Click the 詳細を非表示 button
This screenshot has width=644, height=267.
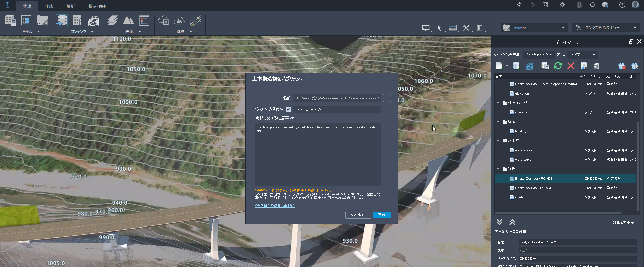pyautogui.click(x=623, y=222)
